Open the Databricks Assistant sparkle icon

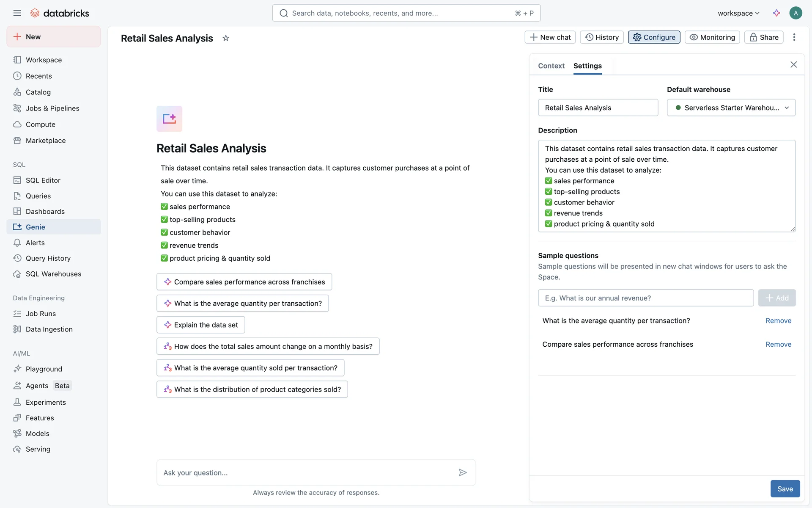point(776,13)
